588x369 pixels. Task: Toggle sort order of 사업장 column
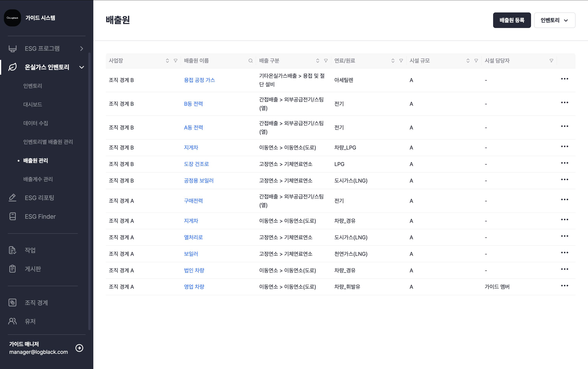(x=167, y=61)
